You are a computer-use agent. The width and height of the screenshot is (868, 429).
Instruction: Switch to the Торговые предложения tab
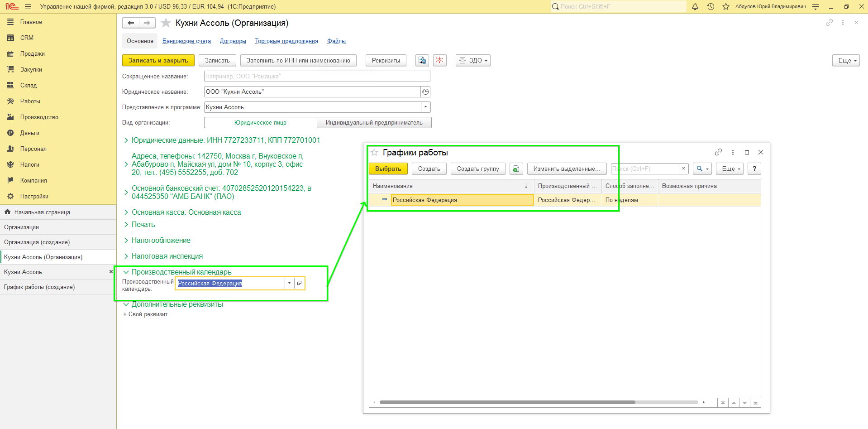coord(286,41)
